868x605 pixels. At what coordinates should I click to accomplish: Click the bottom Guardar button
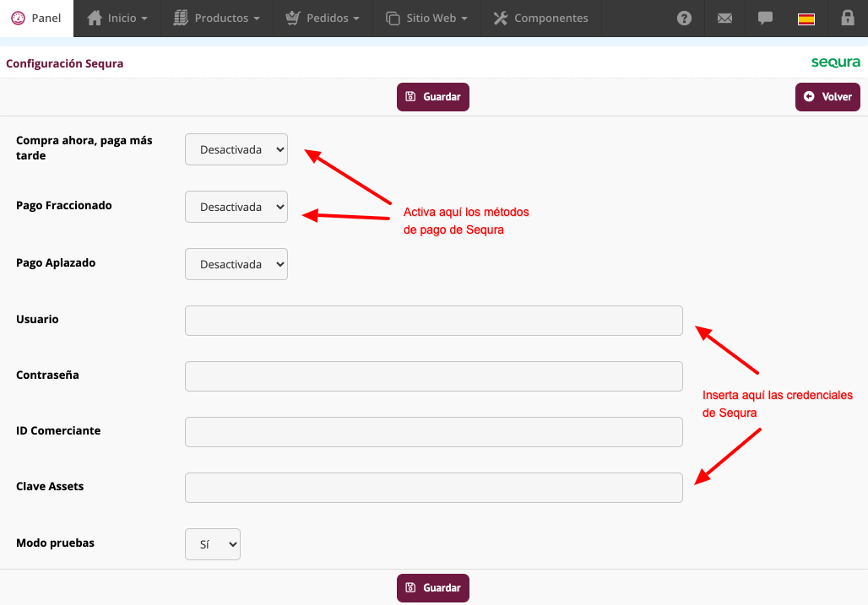433,588
